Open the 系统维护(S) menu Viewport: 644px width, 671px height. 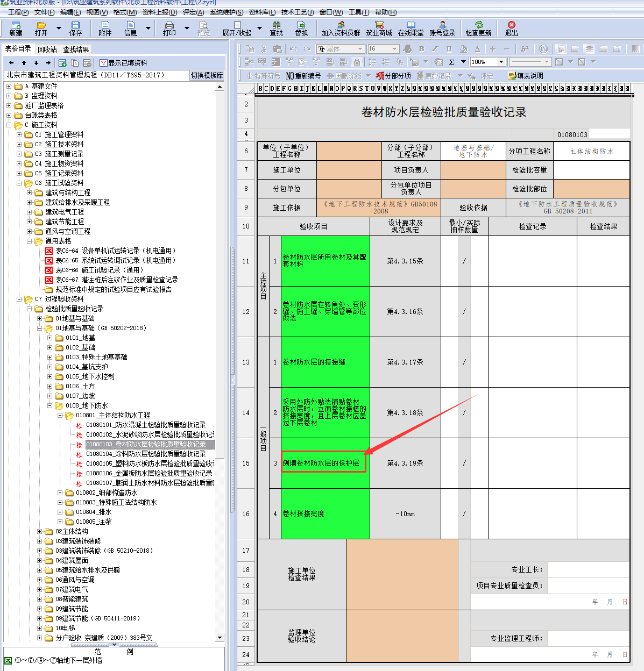pyautogui.click(x=227, y=12)
